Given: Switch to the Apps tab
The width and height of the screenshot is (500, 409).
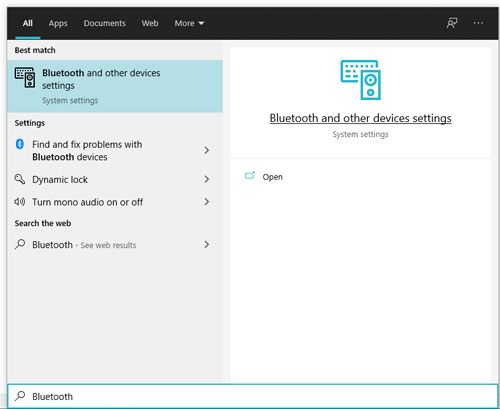Looking at the screenshot, I should (58, 23).
